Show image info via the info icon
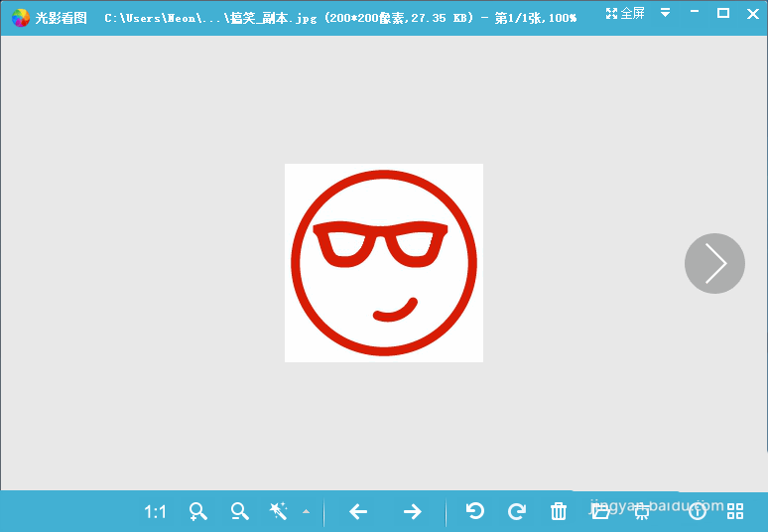 pyautogui.click(x=698, y=511)
